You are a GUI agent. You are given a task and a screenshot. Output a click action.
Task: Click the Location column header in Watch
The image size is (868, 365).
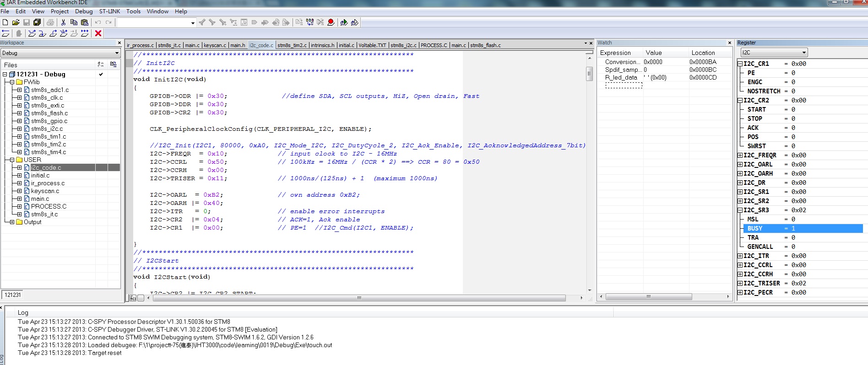pos(710,53)
